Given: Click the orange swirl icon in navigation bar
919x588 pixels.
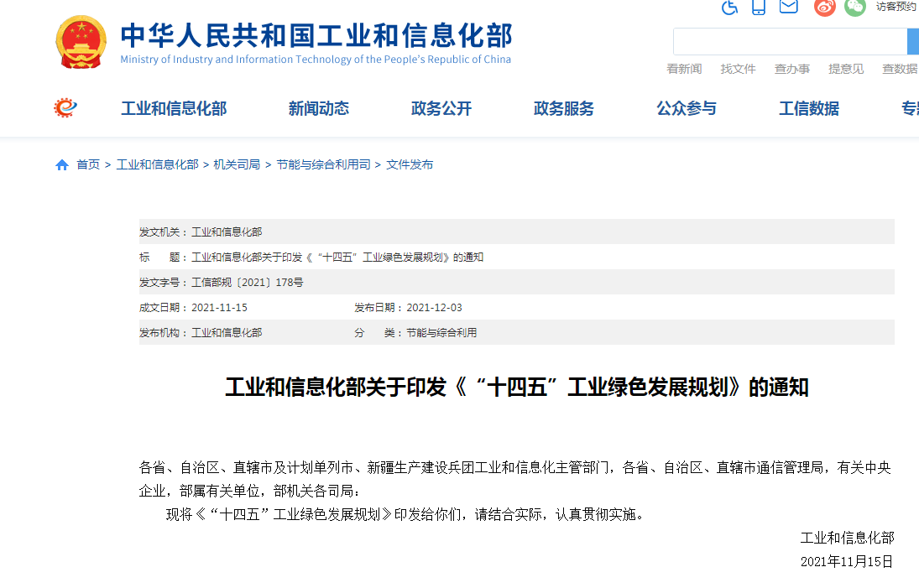Looking at the screenshot, I should point(65,108).
